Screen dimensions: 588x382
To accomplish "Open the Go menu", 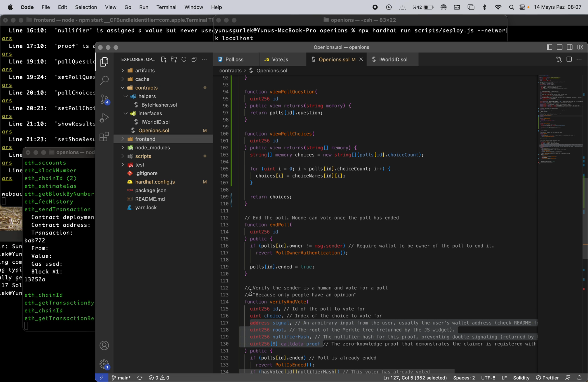I will tap(128, 7).
